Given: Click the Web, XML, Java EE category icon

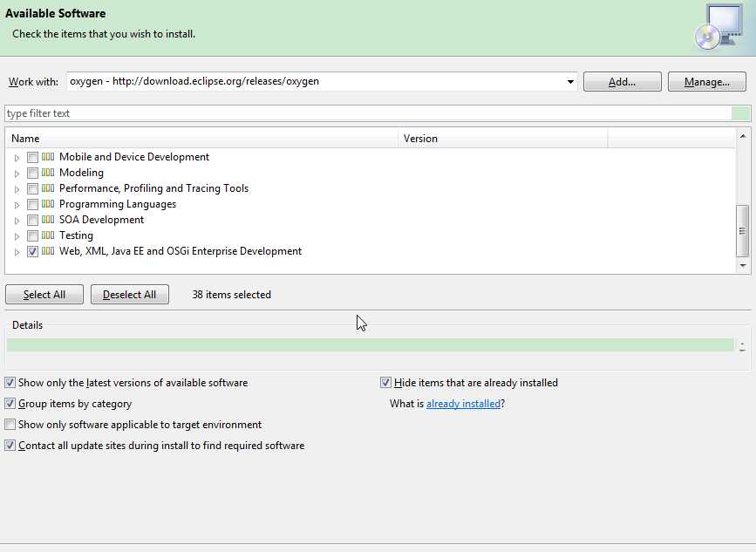Looking at the screenshot, I should tap(48, 251).
